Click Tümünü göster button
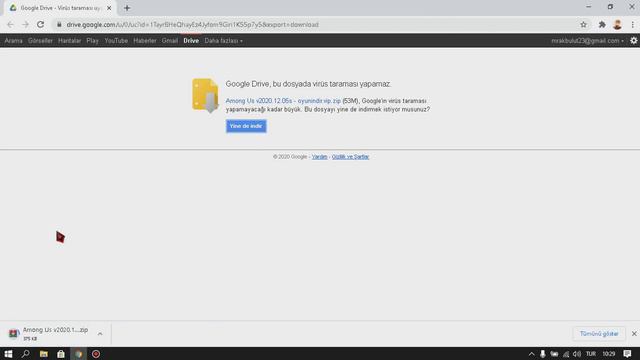640x360 pixels. (599, 334)
